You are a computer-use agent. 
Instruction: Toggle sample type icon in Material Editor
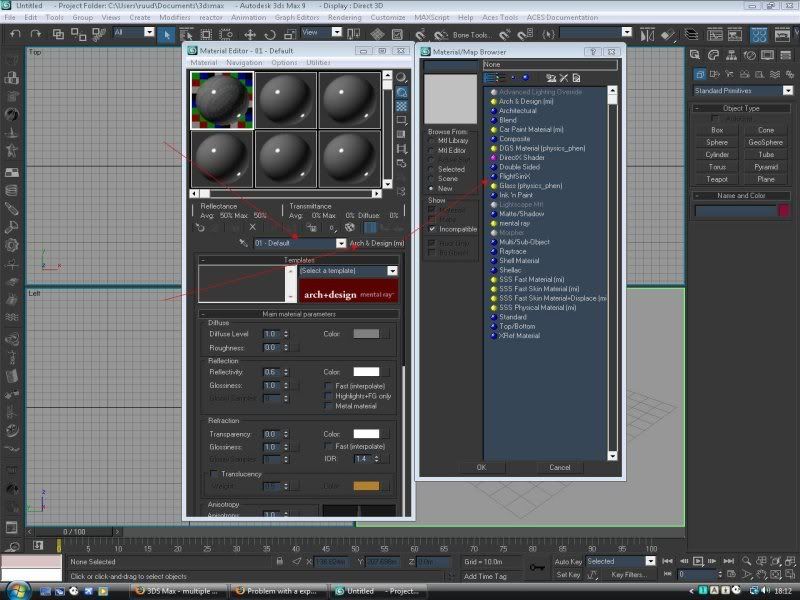(402, 78)
